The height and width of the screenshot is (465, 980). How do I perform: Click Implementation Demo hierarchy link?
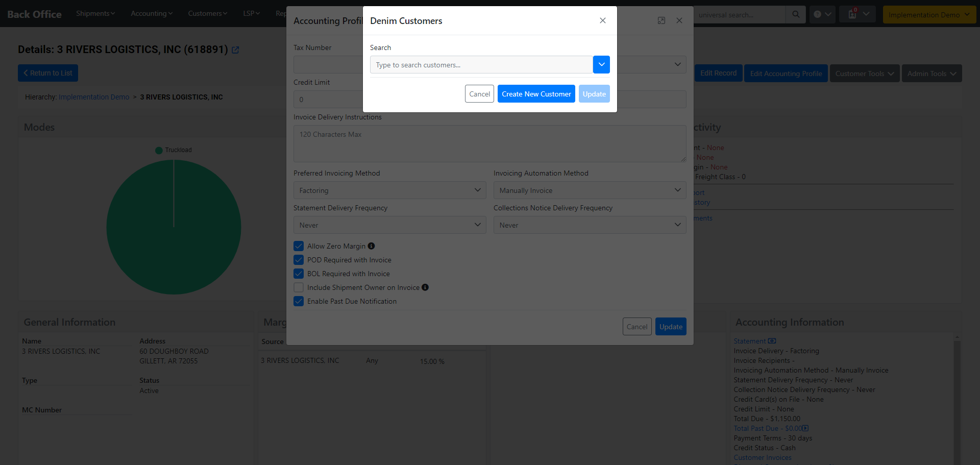(x=94, y=97)
